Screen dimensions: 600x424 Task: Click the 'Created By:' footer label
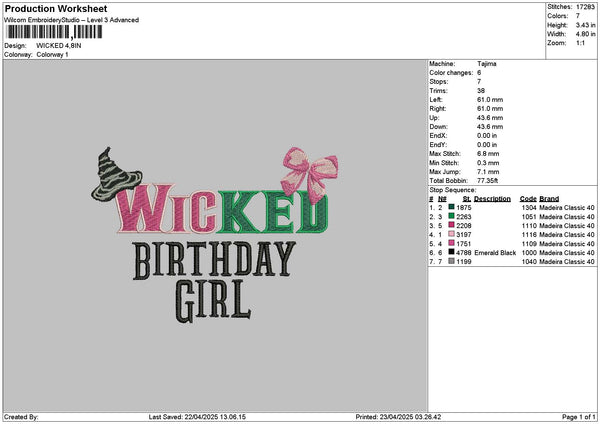pyautogui.click(x=21, y=417)
